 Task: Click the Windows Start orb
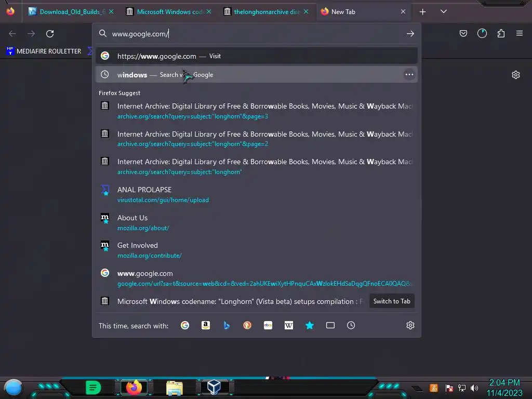pos(13,388)
